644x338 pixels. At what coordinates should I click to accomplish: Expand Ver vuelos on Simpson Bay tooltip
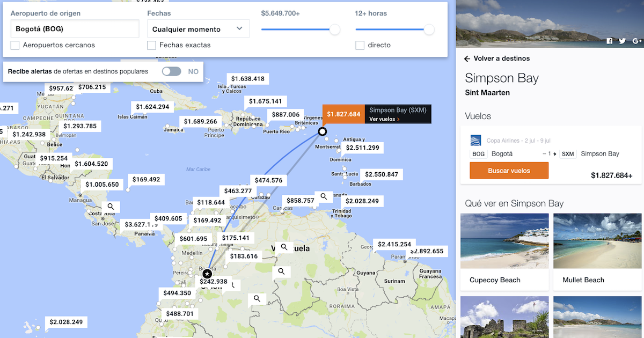(384, 119)
